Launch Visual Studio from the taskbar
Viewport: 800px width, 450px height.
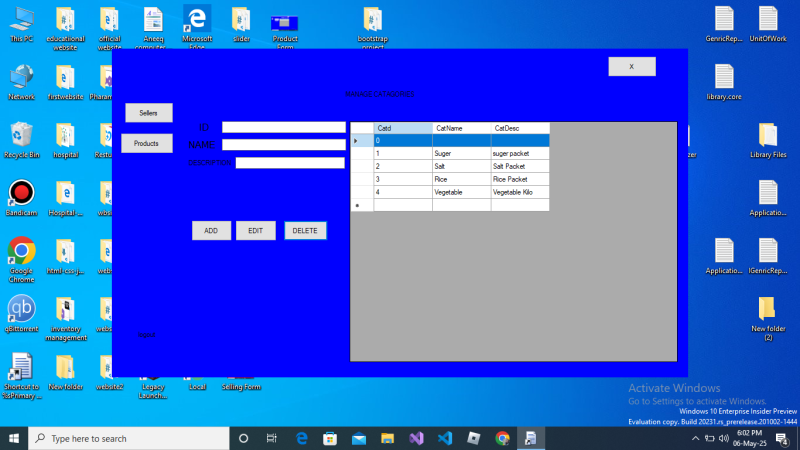(x=416, y=438)
